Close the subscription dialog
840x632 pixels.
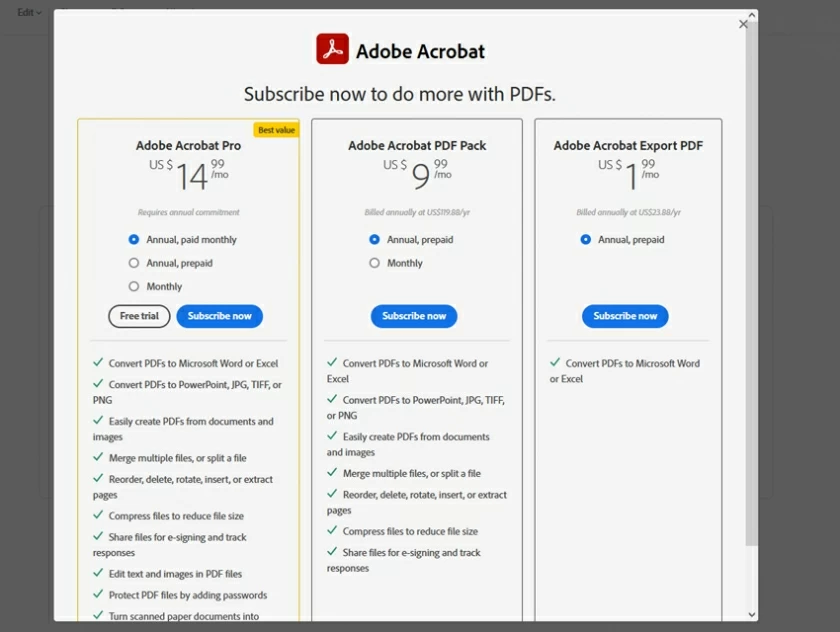point(743,24)
